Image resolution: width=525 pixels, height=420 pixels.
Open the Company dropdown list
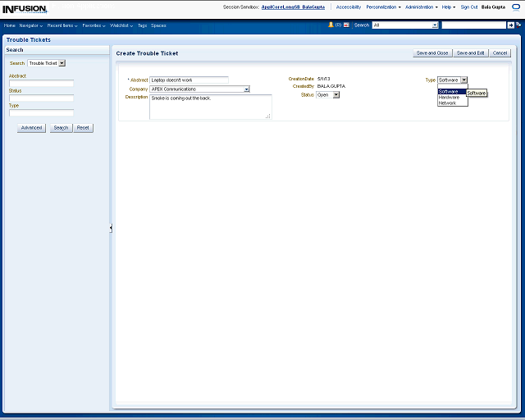pyautogui.click(x=246, y=89)
